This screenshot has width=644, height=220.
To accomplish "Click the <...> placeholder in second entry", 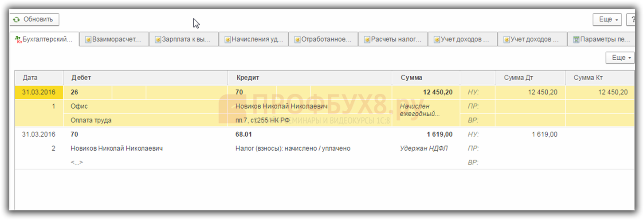I will (x=77, y=162).
